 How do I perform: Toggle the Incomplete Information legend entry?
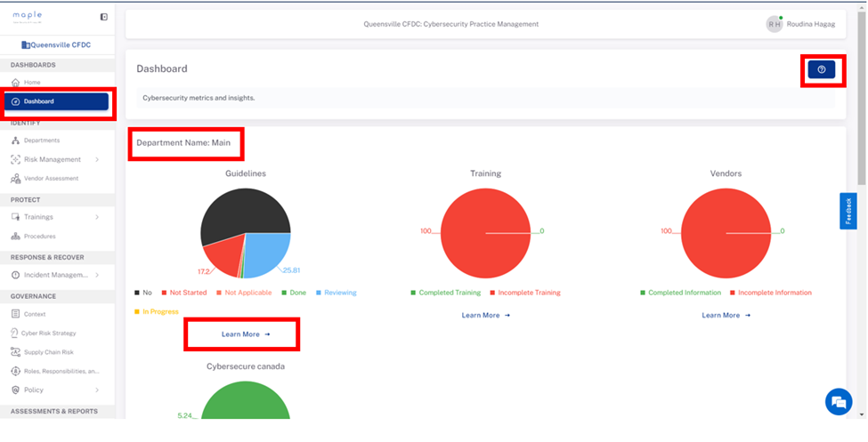(771, 293)
